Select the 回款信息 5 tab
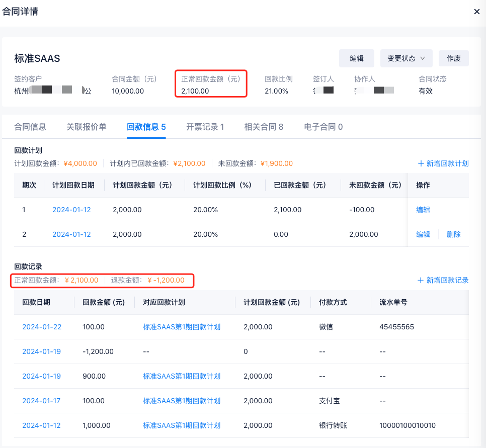This screenshot has height=448, width=486. pos(146,127)
